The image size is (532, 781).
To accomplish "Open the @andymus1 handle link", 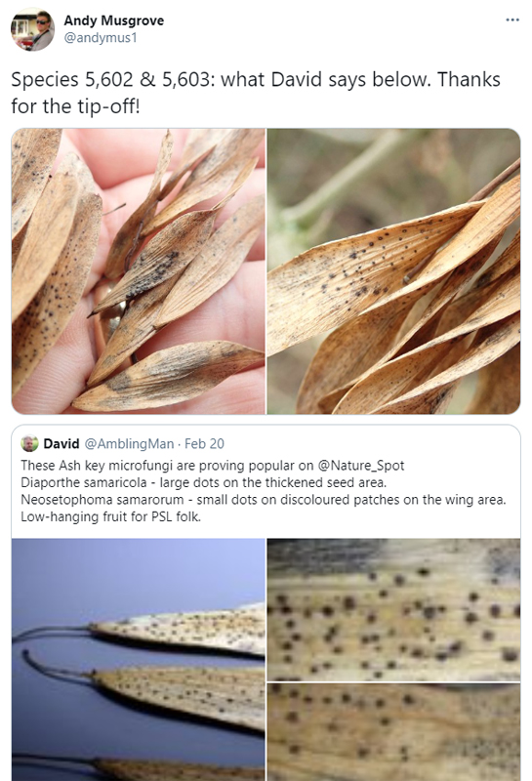I will [x=101, y=38].
